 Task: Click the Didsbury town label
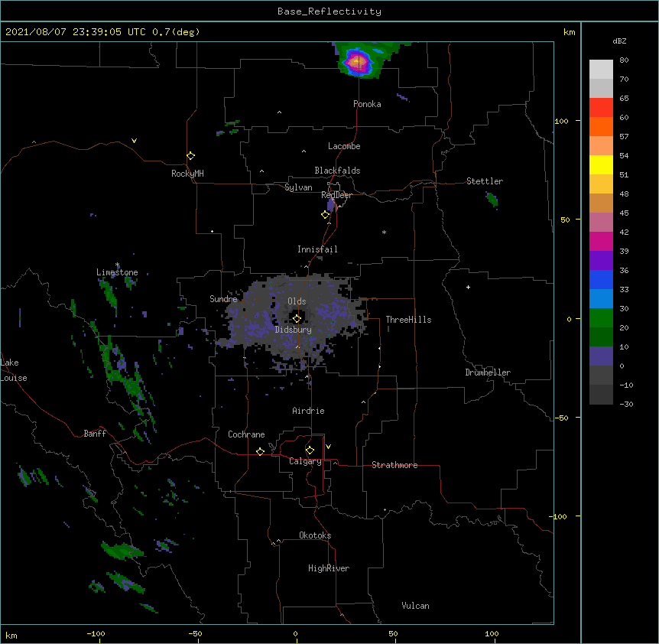pos(294,330)
